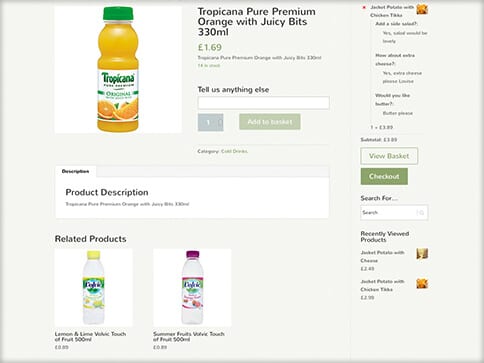Click the recently viewed Chicken Tikka potato thumbnail
The height and width of the screenshot is (363, 484).
click(422, 284)
